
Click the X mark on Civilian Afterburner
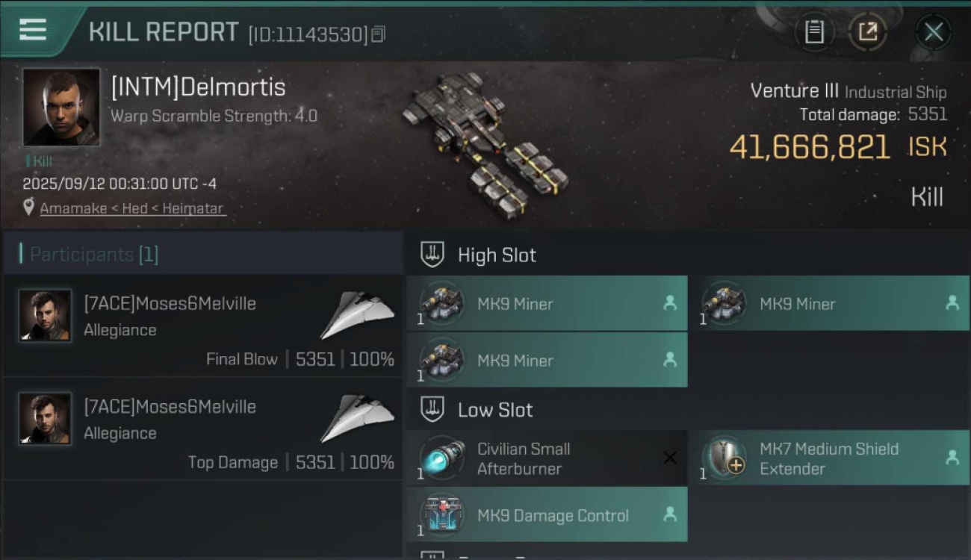670,458
